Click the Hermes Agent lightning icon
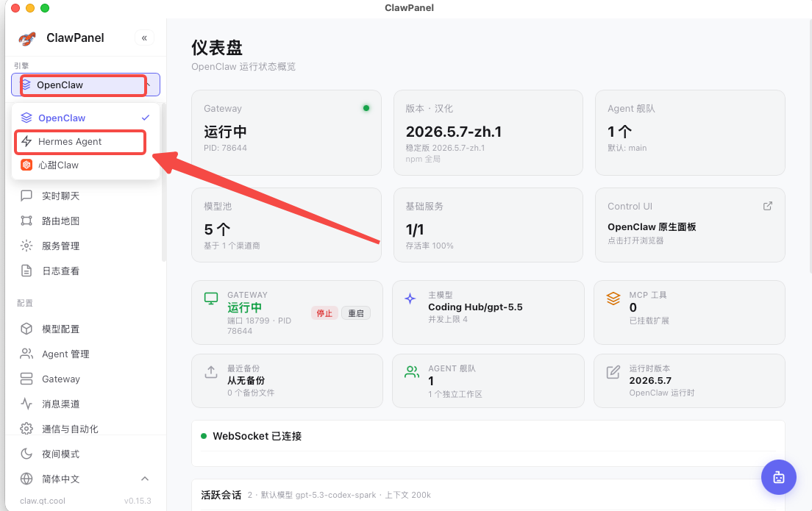Screen dimensions: 812x511 click(x=26, y=141)
